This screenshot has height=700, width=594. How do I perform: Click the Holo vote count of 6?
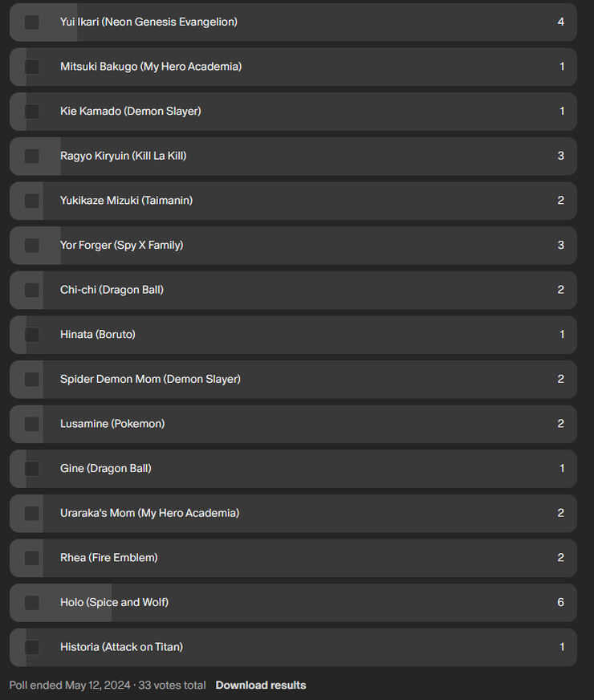[560, 602]
